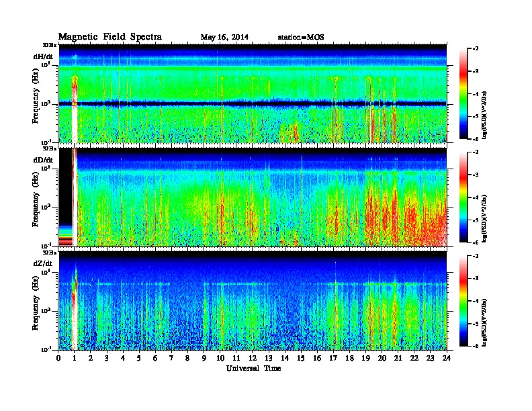Screen dimensions: 532x411
Task: Click "-4" on the dZ/dt color scale
Action: pyautogui.click(x=476, y=301)
